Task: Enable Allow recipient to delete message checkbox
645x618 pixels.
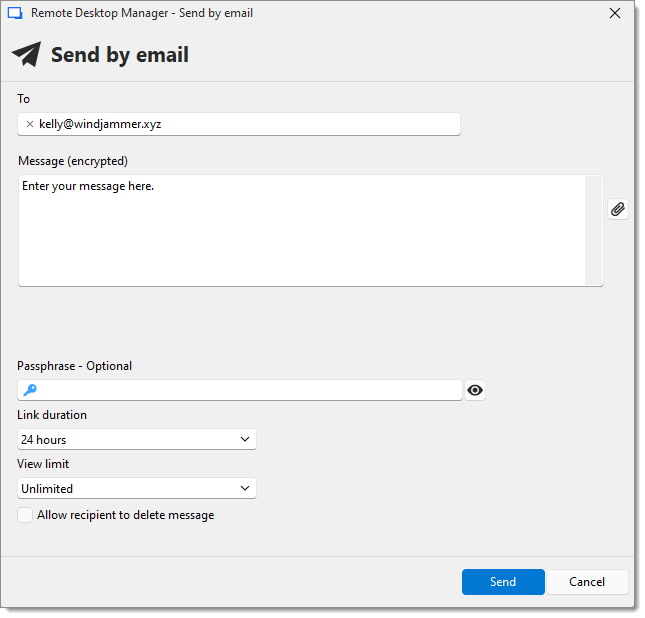Action: point(24,515)
